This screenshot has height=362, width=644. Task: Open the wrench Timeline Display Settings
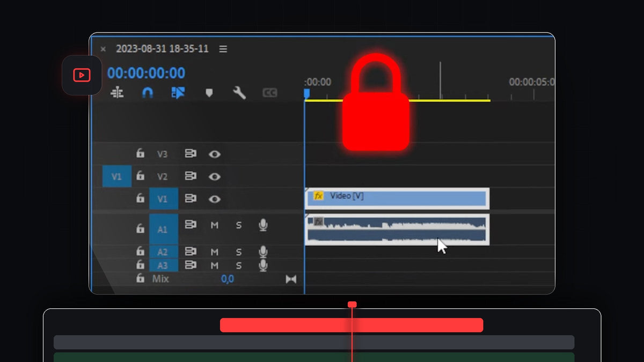239,93
